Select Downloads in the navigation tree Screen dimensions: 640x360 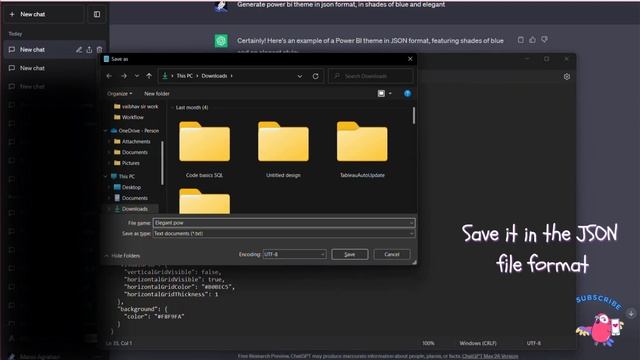[x=131, y=209]
